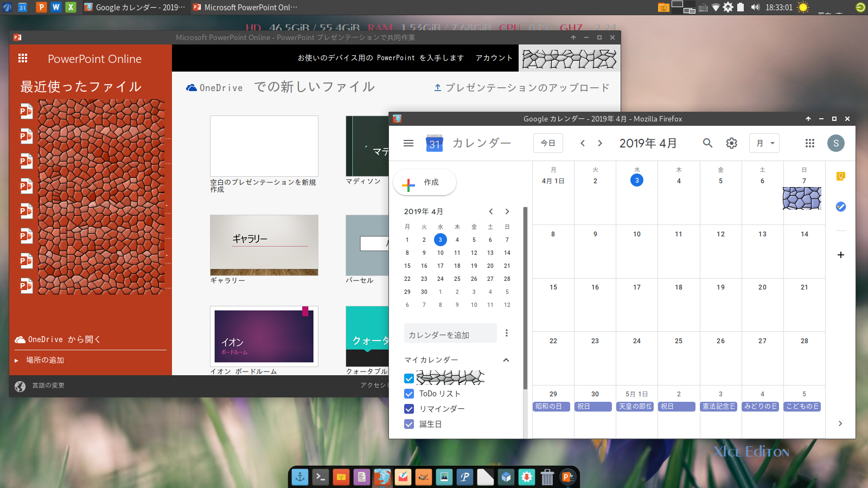Launch the terminal from the dock
The width and height of the screenshot is (868, 488).
[x=321, y=477]
